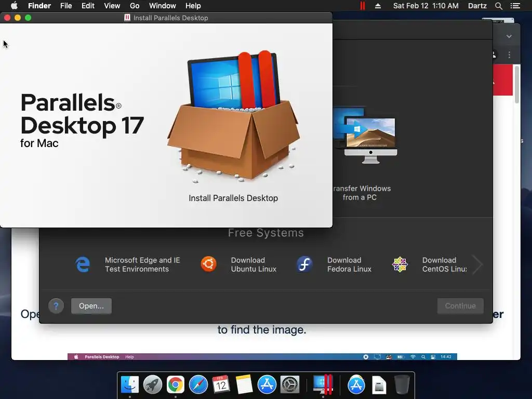Viewport: 532px width, 399px height.
Task: Open the View menu
Action: tap(112, 6)
